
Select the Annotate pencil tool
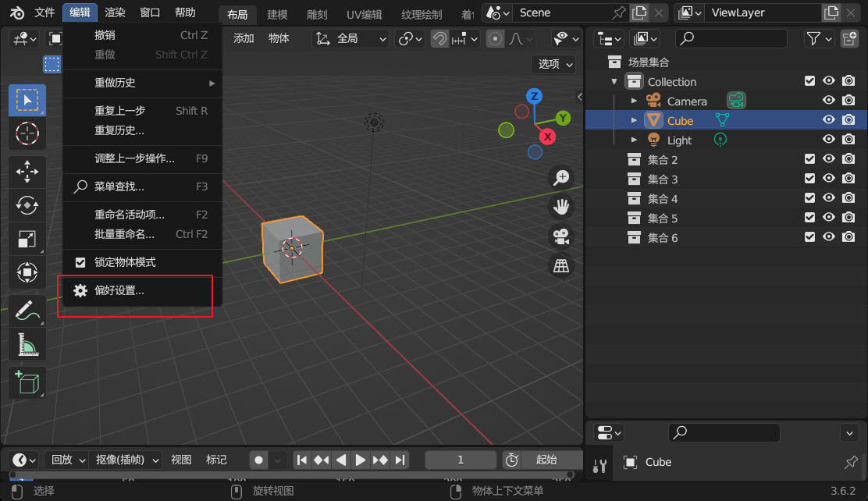pyautogui.click(x=27, y=310)
